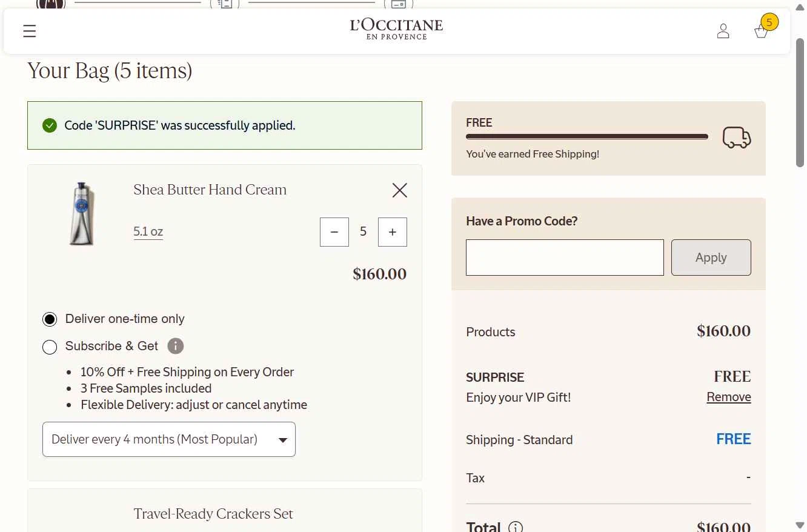Remove Shea Butter Hand Cream with X icon
The image size is (807, 532).
point(400,190)
